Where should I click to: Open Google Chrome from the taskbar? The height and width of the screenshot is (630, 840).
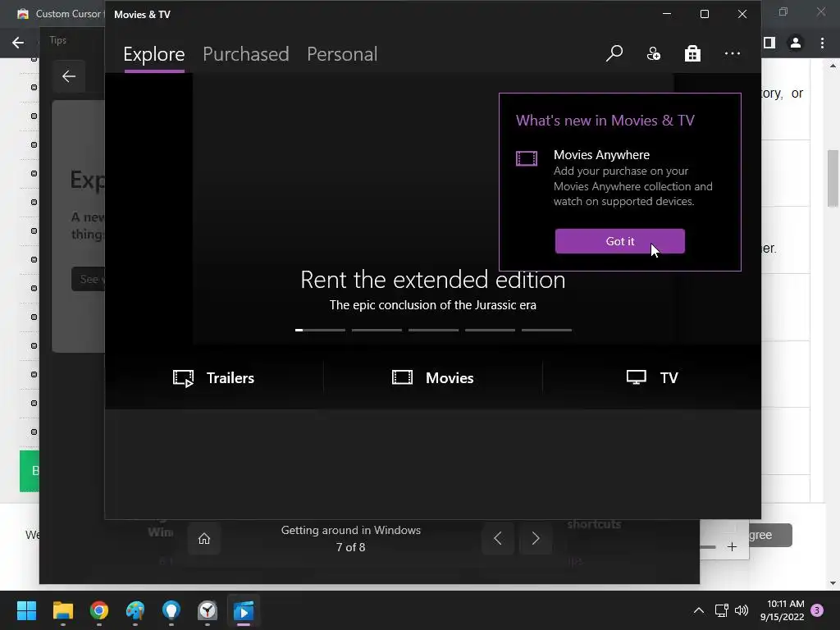click(99, 610)
